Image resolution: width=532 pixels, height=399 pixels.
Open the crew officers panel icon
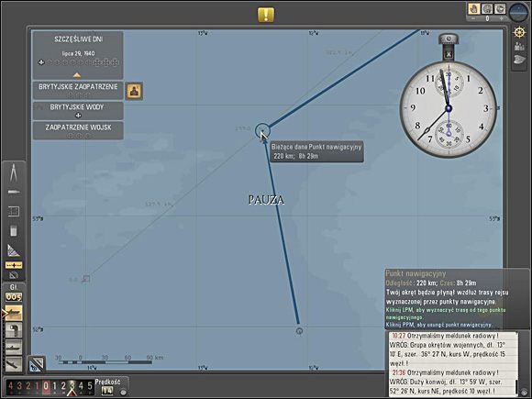(x=519, y=46)
